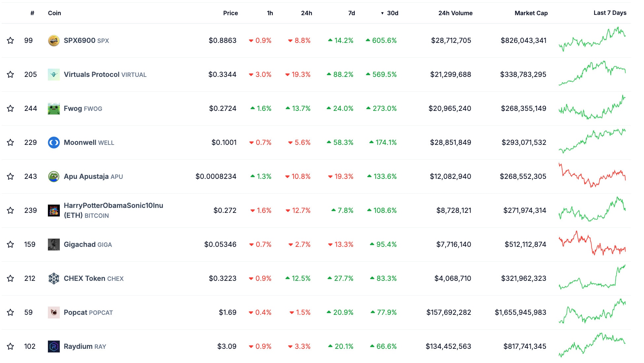Click Moonwell's $0.1001 price
This screenshot has width=644, height=363.
[224, 143]
